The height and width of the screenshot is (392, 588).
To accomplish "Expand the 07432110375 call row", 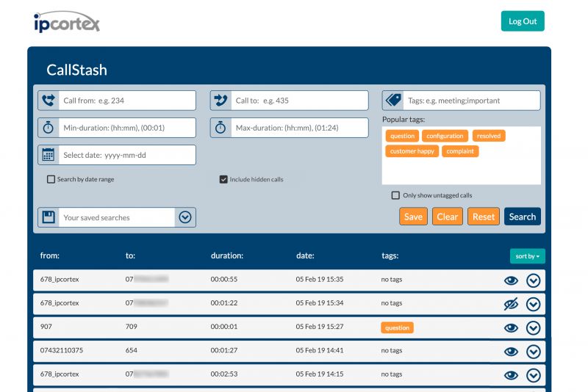I will (x=534, y=352).
